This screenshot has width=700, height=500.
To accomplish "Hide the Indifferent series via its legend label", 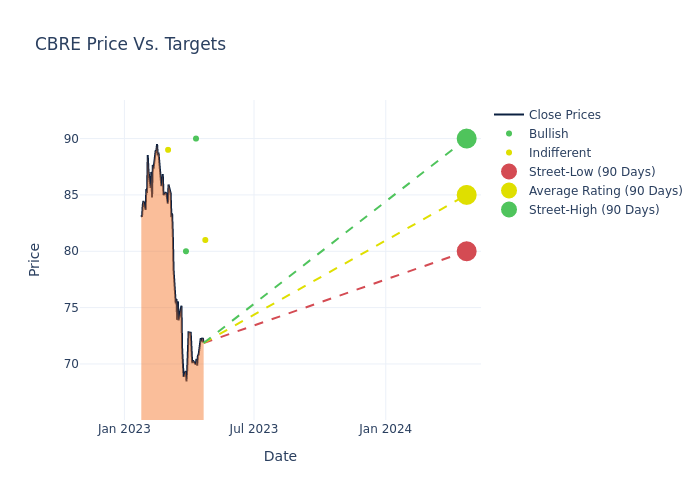I will [559, 153].
